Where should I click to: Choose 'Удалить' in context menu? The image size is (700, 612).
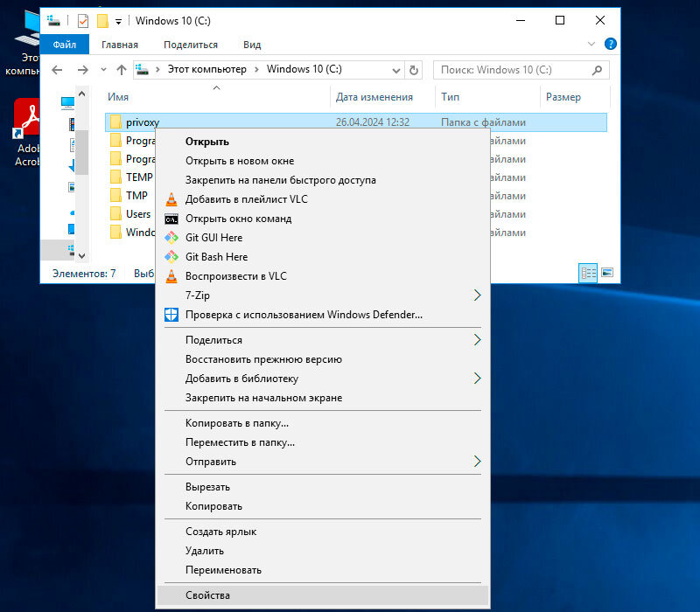(323, 551)
